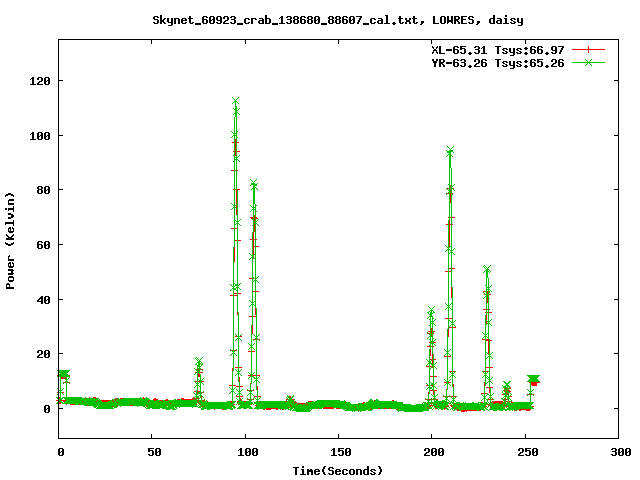Click the x-axis tick label 150

point(340,452)
